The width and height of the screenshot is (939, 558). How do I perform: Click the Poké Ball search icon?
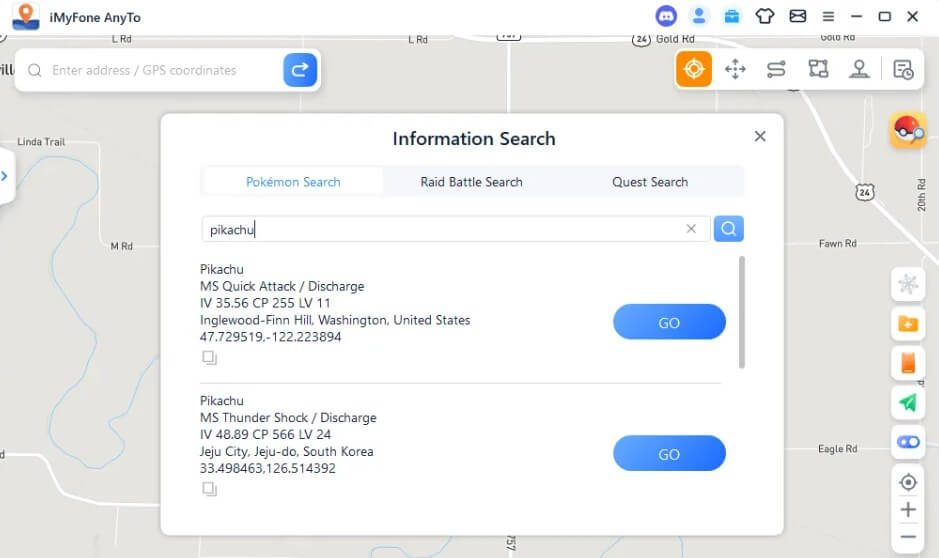pyautogui.click(x=908, y=129)
